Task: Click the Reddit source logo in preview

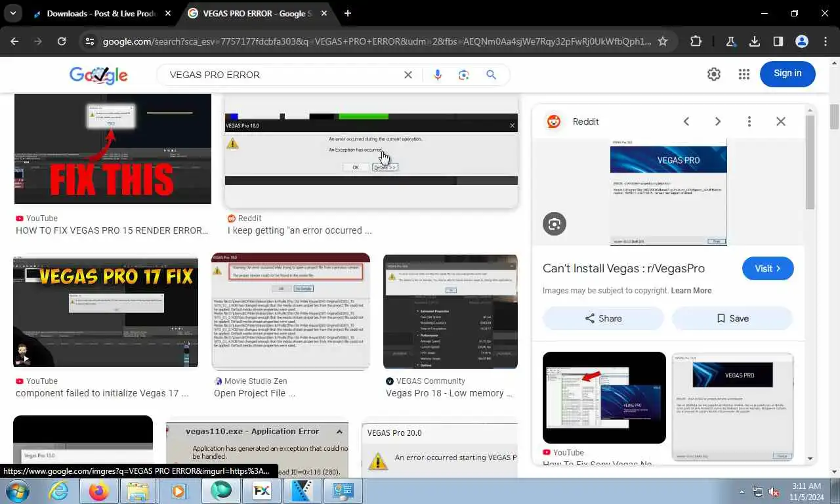Action: 554,121
